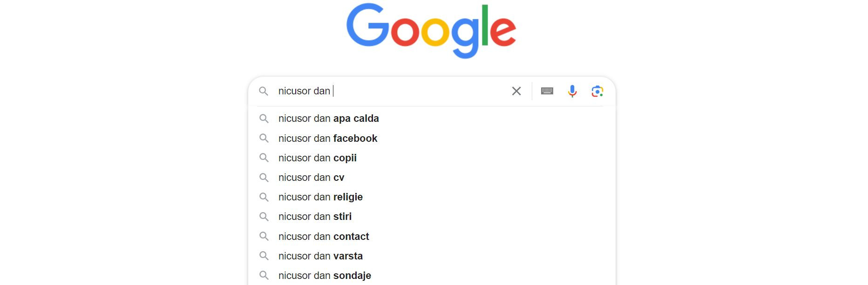This screenshot has width=868, height=285.
Task: Click the search icon beside 'nicusor dan sondaje'
Action: (x=264, y=275)
